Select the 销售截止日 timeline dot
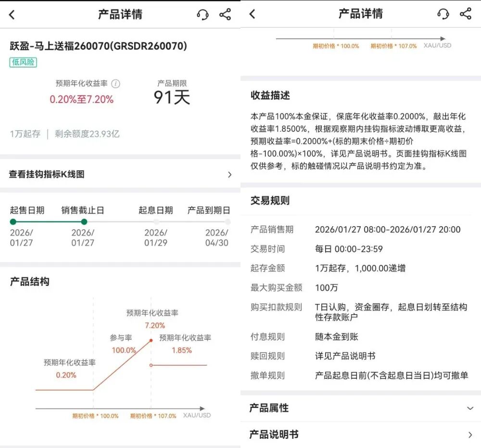This screenshot has width=481, height=448. click(84, 222)
